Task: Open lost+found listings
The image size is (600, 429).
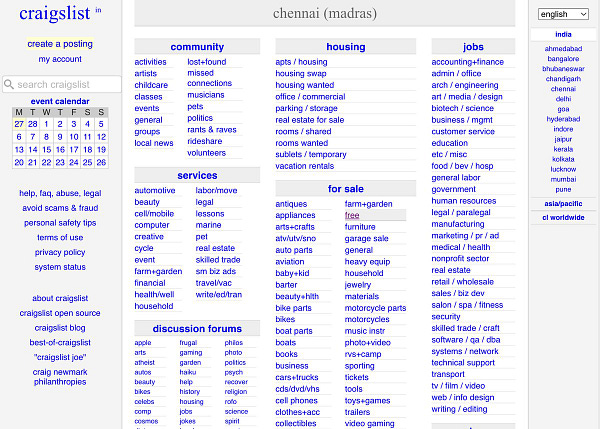Action: pos(207,62)
